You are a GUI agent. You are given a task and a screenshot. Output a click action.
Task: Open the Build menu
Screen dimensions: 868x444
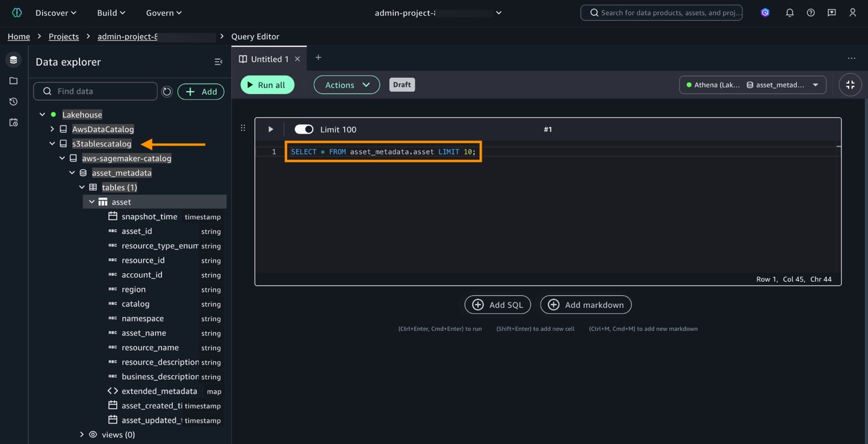coord(111,12)
